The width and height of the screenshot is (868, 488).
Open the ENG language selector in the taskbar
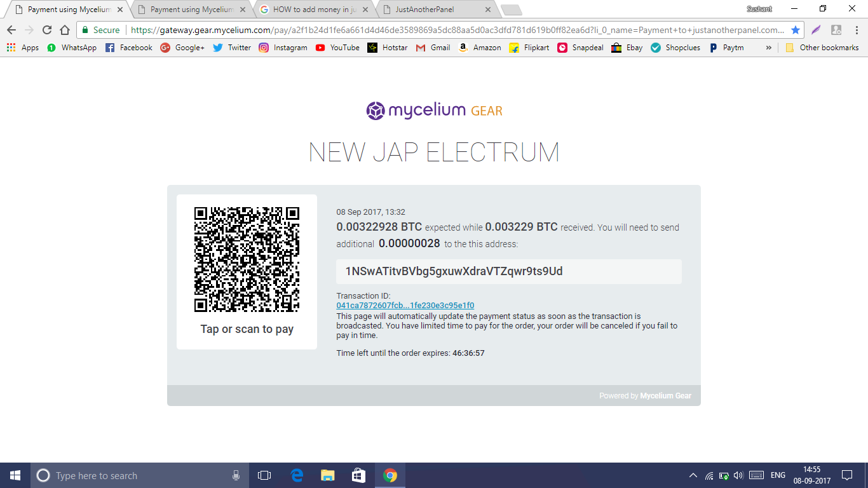(x=778, y=475)
